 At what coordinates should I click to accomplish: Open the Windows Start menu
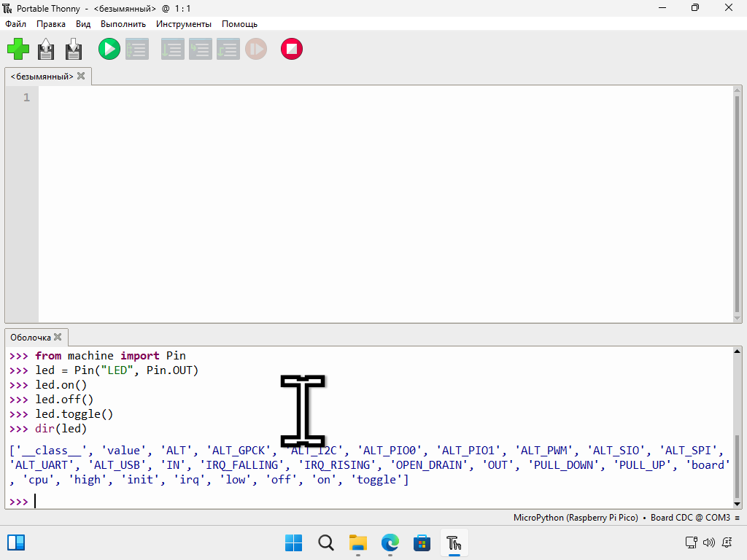(x=293, y=542)
